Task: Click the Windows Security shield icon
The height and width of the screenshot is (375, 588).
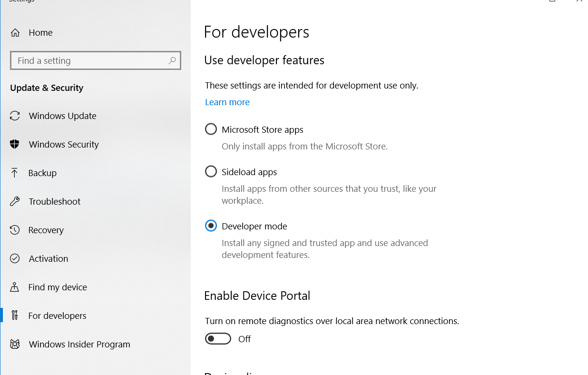Action: click(15, 144)
